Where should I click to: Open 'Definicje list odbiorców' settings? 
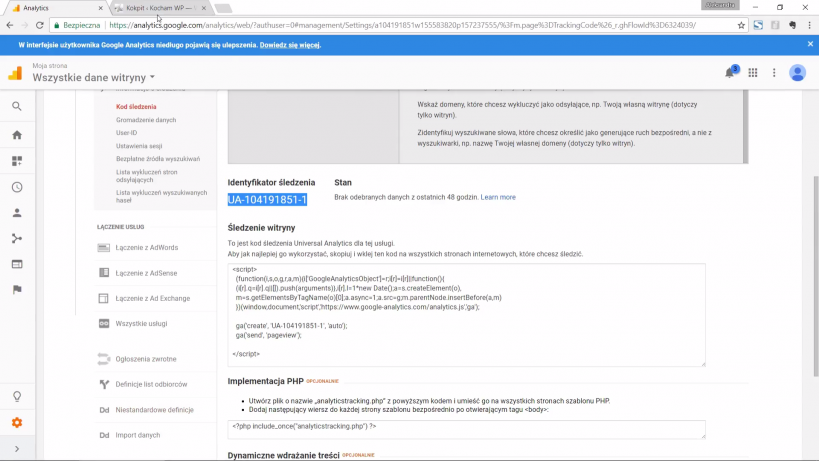tap(151, 384)
